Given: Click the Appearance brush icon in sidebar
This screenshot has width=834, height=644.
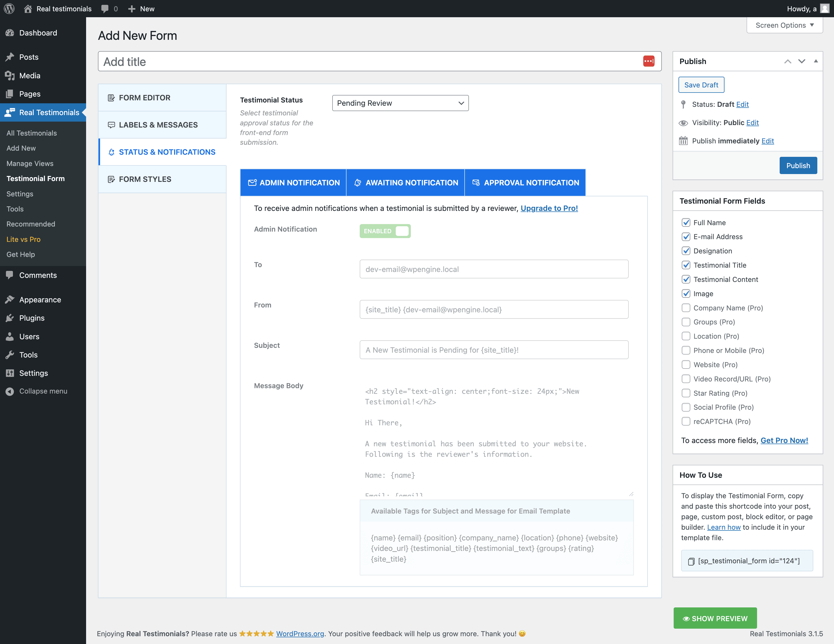Looking at the screenshot, I should click(x=10, y=300).
